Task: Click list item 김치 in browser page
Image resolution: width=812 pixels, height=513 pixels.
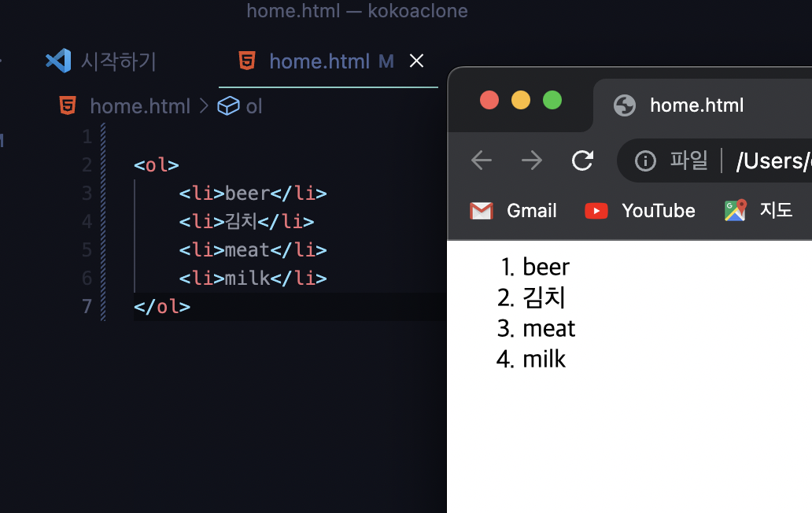Action: 544,297
